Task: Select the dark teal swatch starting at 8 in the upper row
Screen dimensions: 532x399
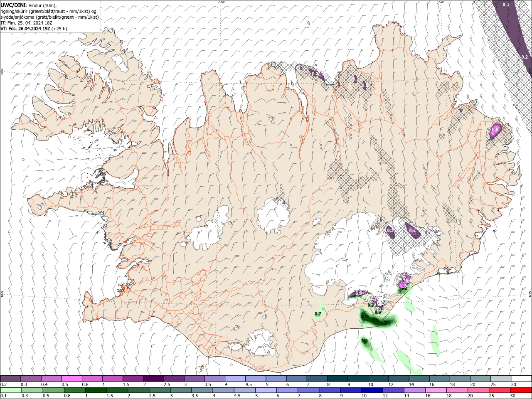Action: coord(337,378)
